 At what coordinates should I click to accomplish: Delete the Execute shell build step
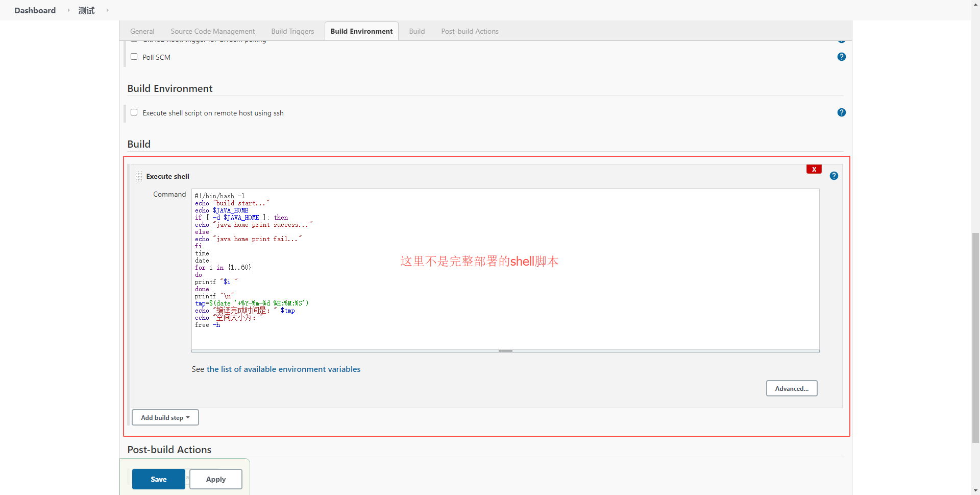(x=814, y=169)
